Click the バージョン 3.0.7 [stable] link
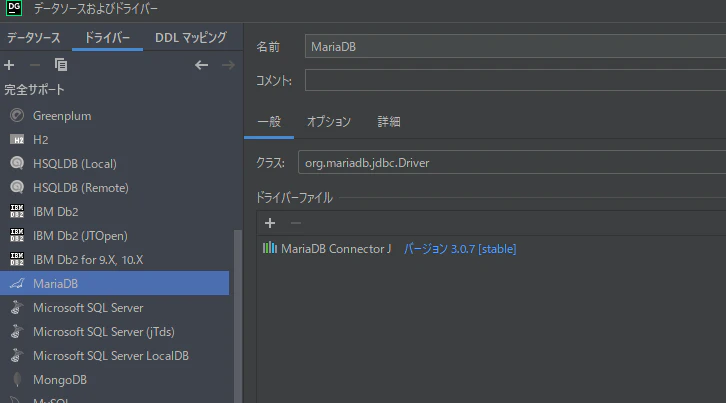This screenshot has width=726, height=403. pos(460,249)
